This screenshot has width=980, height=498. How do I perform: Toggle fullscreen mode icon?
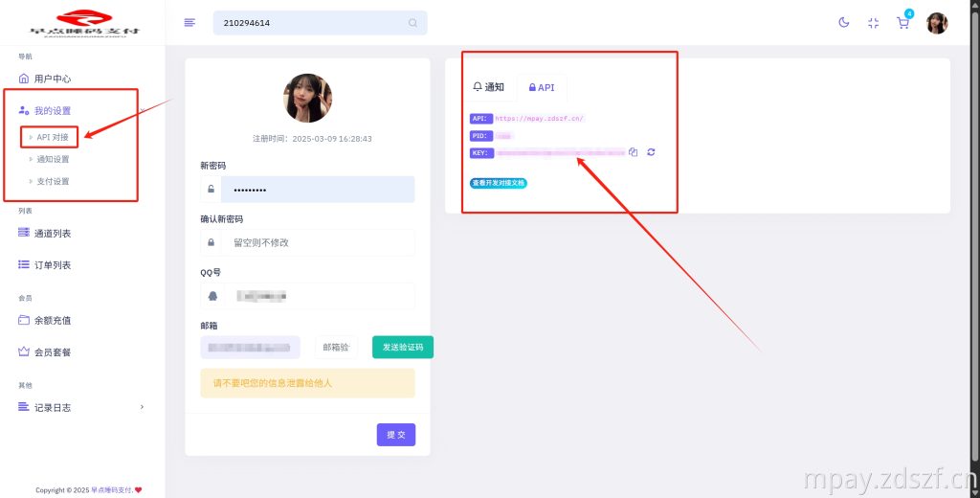click(x=873, y=23)
